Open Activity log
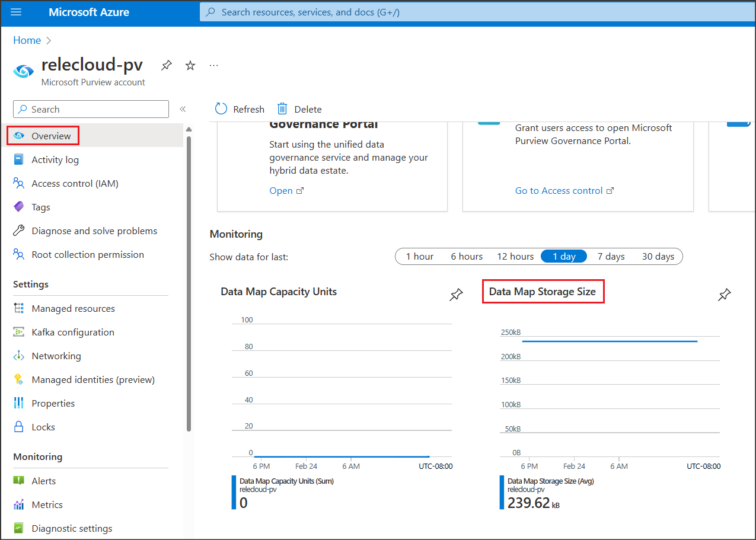The width and height of the screenshot is (756, 540). pyautogui.click(x=55, y=159)
